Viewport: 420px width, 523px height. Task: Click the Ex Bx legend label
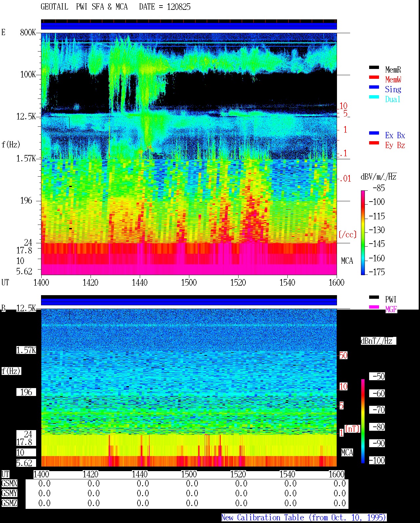click(395, 135)
